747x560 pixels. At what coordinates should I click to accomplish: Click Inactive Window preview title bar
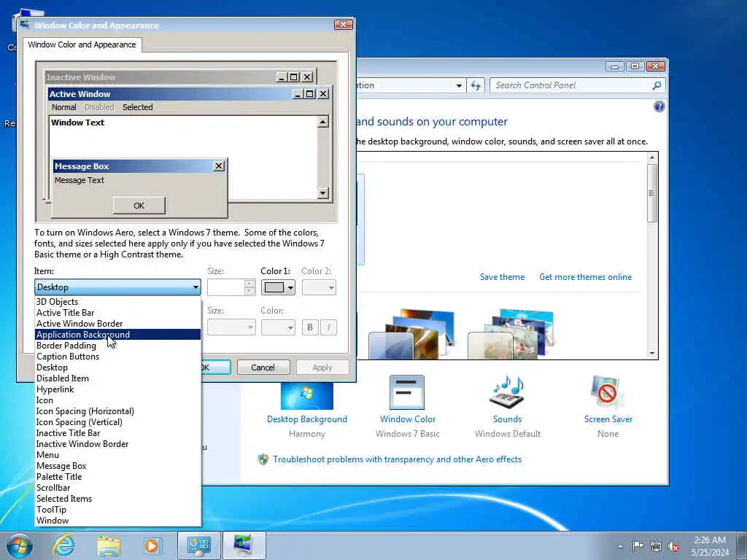point(160,77)
